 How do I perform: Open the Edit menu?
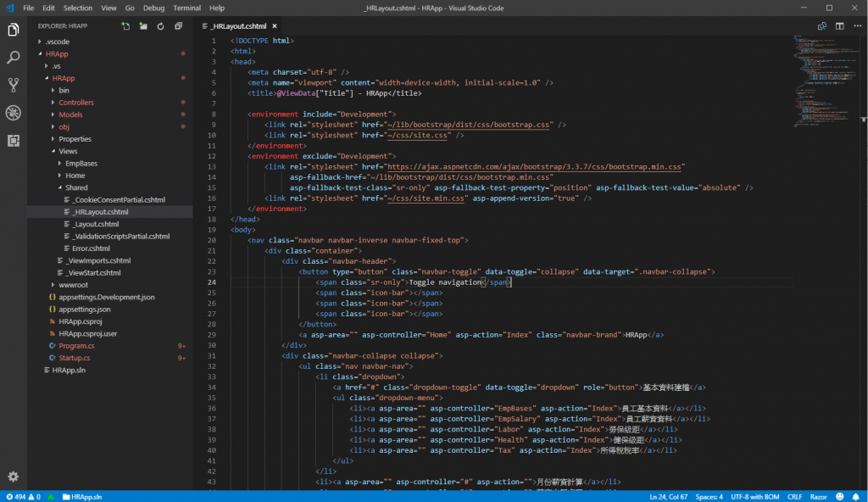48,8
